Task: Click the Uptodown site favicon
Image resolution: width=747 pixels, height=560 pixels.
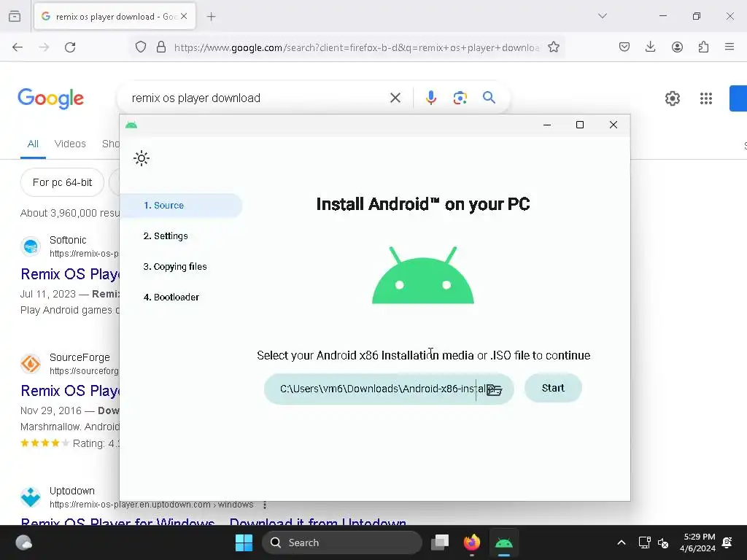Action: pyautogui.click(x=31, y=497)
